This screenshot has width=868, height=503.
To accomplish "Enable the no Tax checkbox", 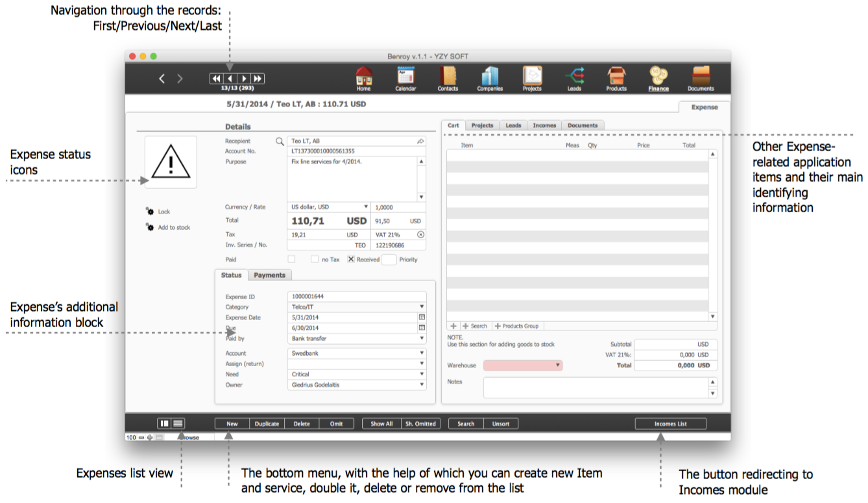I will pyautogui.click(x=315, y=260).
